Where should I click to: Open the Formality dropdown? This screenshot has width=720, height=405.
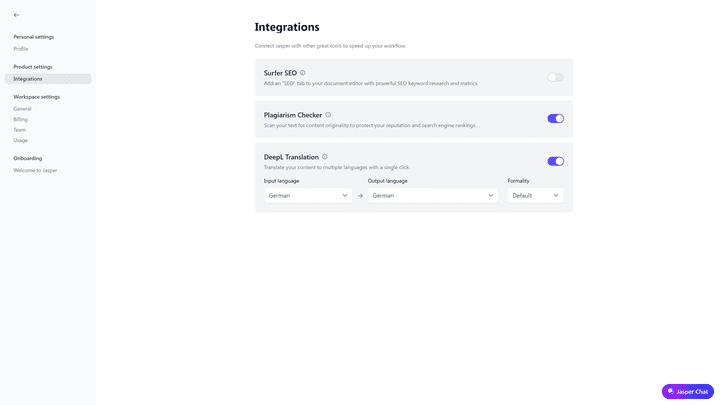coord(535,196)
